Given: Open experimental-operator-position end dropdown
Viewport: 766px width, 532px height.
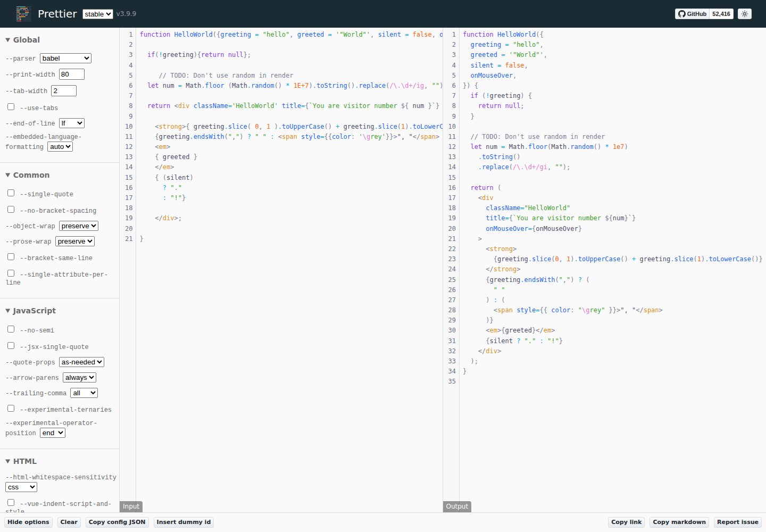Looking at the screenshot, I should coord(53,433).
